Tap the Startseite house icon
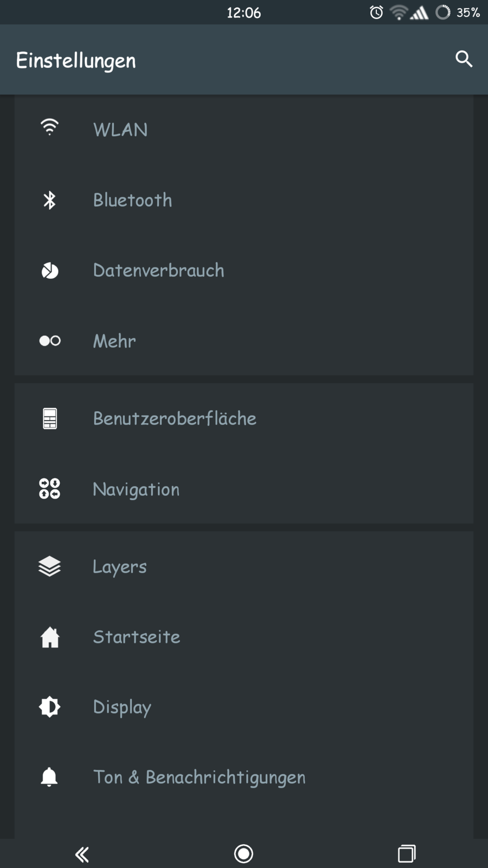Screen dimensions: 488x868 click(x=49, y=637)
